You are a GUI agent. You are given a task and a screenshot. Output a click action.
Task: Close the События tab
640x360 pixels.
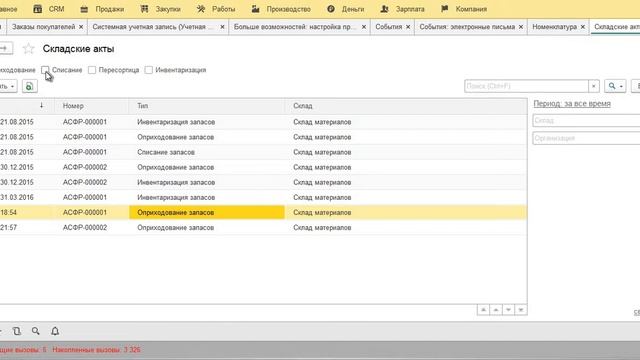click(408, 27)
